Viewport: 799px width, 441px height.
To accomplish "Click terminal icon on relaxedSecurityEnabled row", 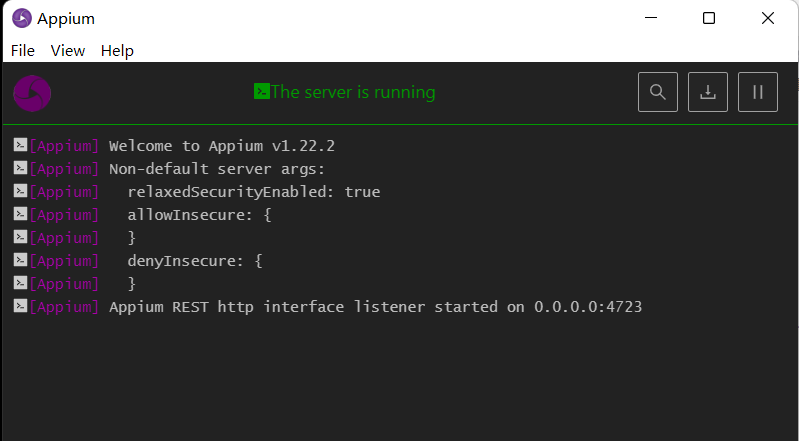I will coord(20,191).
